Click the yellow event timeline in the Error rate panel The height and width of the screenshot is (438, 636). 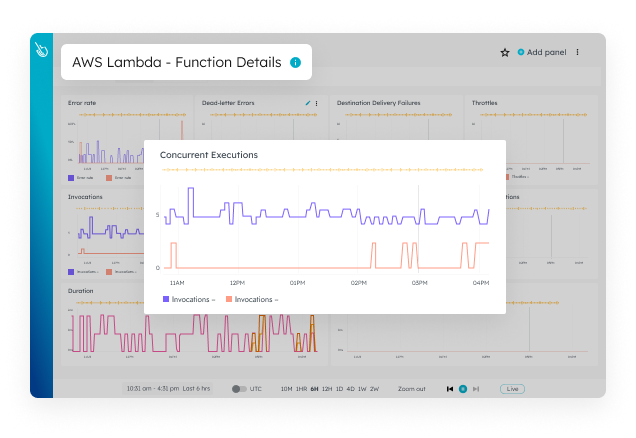133,115
